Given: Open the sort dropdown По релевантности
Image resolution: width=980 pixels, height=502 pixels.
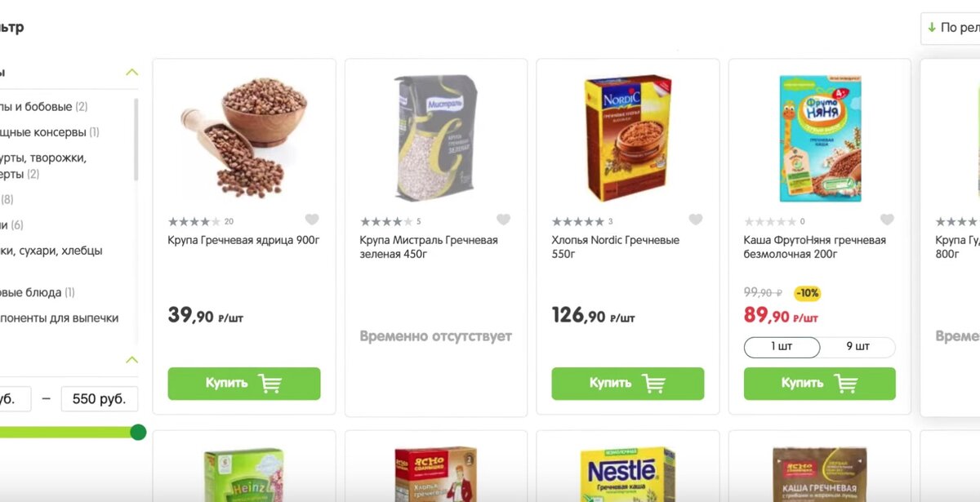Looking at the screenshot, I should [951, 28].
